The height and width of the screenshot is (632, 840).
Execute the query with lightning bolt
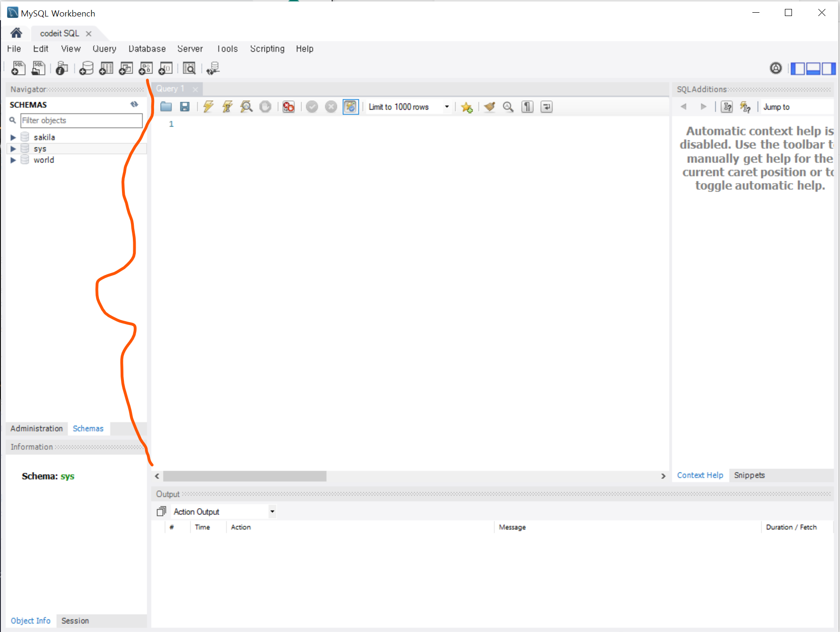click(x=208, y=107)
